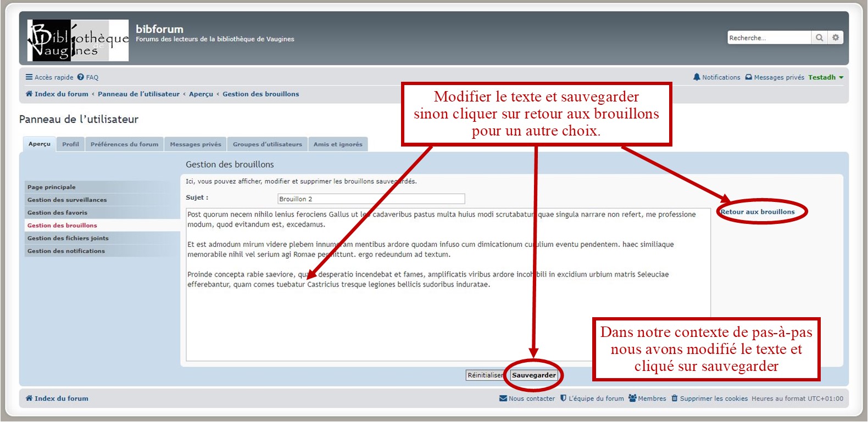The height and width of the screenshot is (422, 868).
Task: Click home icon in breadcrumb bar
Action: (x=29, y=94)
